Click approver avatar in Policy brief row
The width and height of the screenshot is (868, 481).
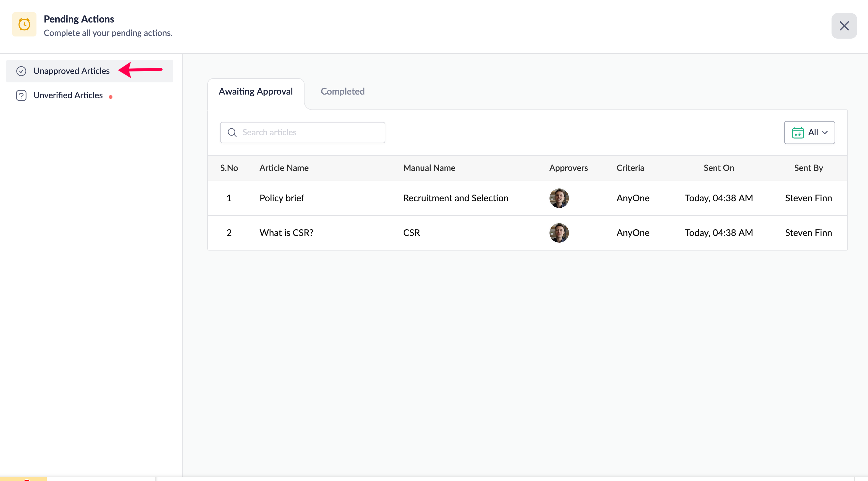click(x=559, y=198)
